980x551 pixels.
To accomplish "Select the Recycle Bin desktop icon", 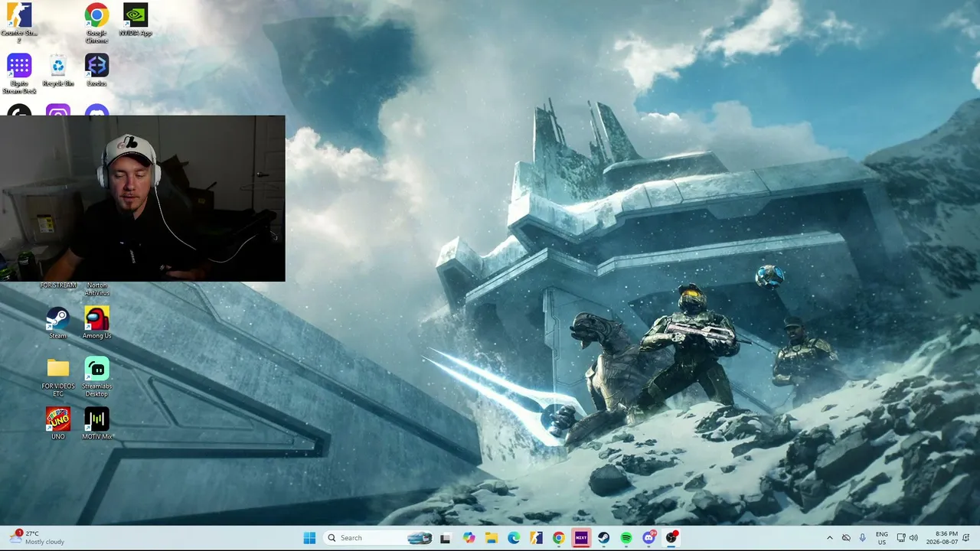I will pos(58,70).
